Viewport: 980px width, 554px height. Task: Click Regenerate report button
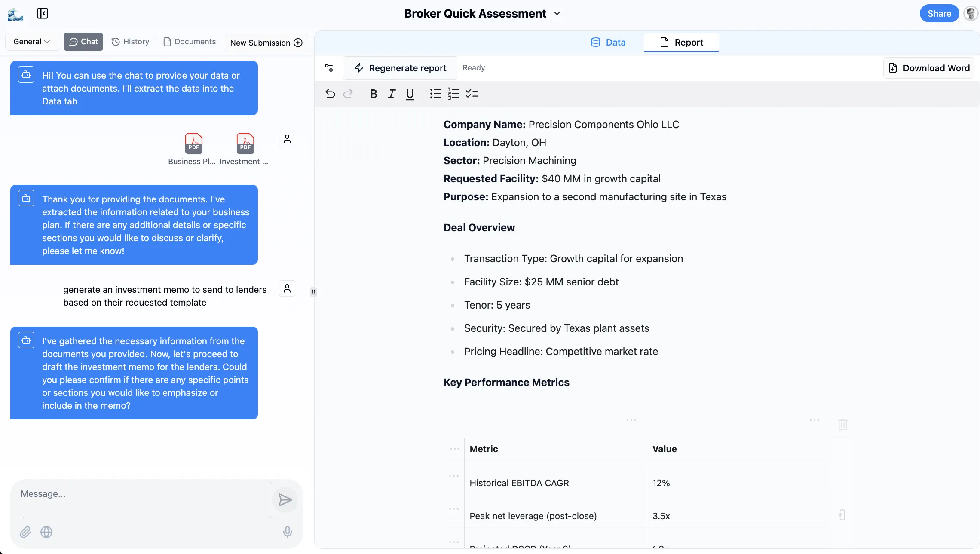pos(400,68)
